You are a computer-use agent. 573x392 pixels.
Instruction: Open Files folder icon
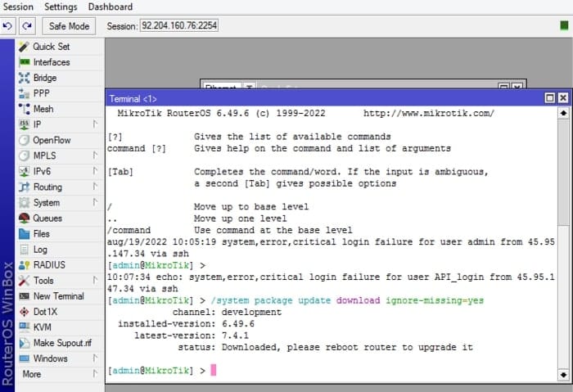pos(24,234)
